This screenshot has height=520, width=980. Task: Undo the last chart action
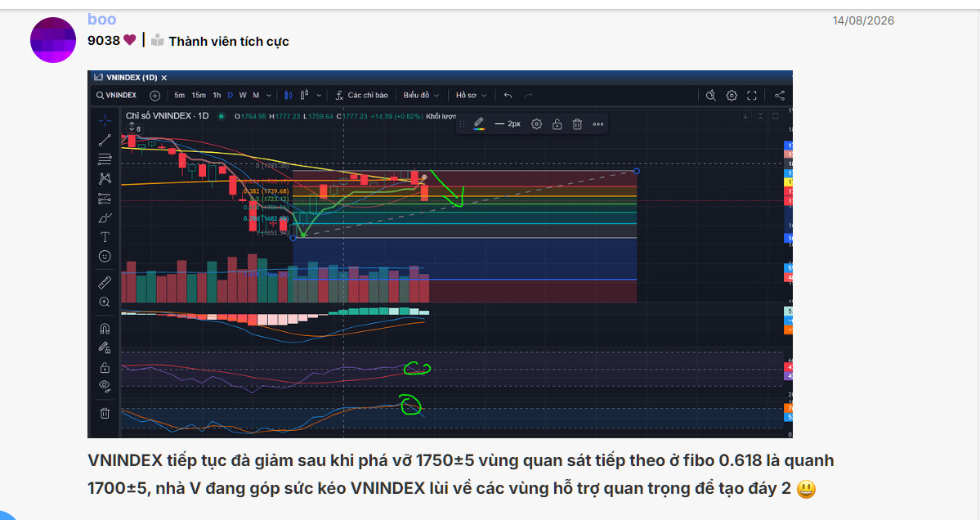(x=508, y=96)
